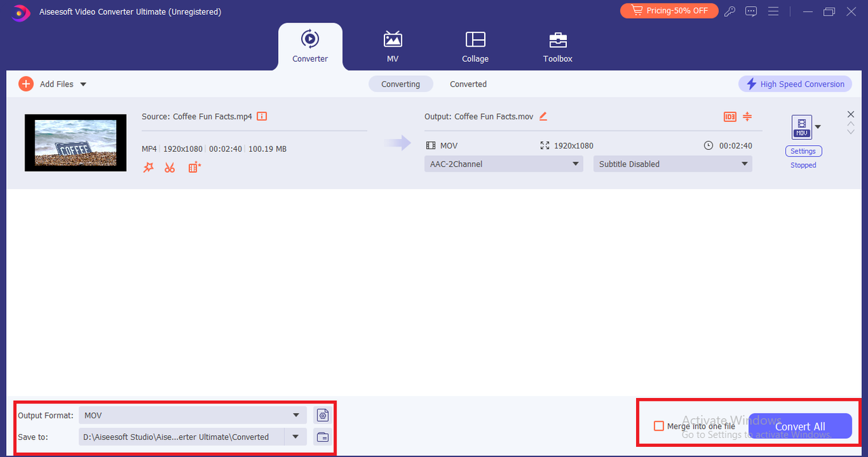The width and height of the screenshot is (868, 457).
Task: Click the MOV output format label
Action: tap(449, 146)
